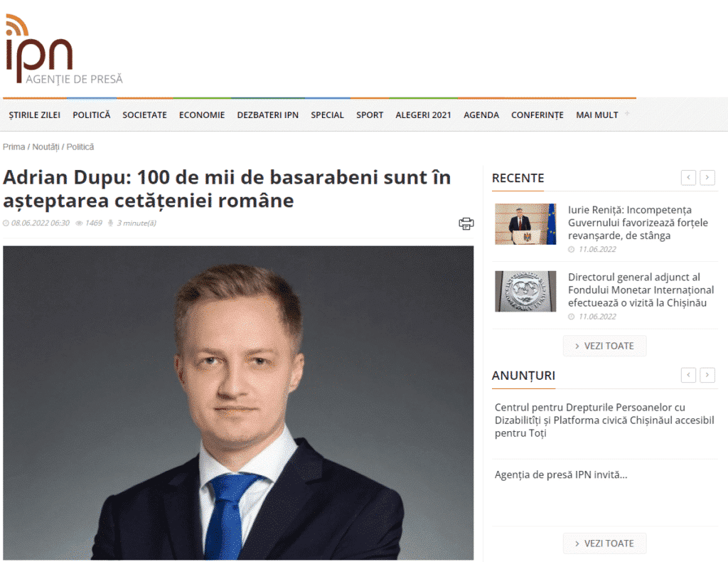Read Directorul general adjunct FMI article
This screenshot has width=728, height=562.
(x=641, y=290)
